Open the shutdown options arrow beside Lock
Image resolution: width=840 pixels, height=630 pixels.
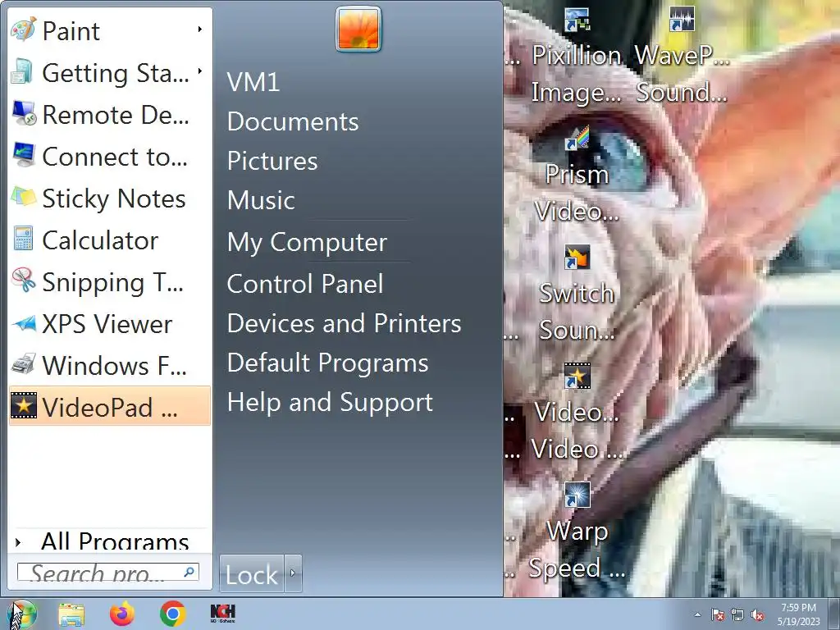(x=293, y=573)
